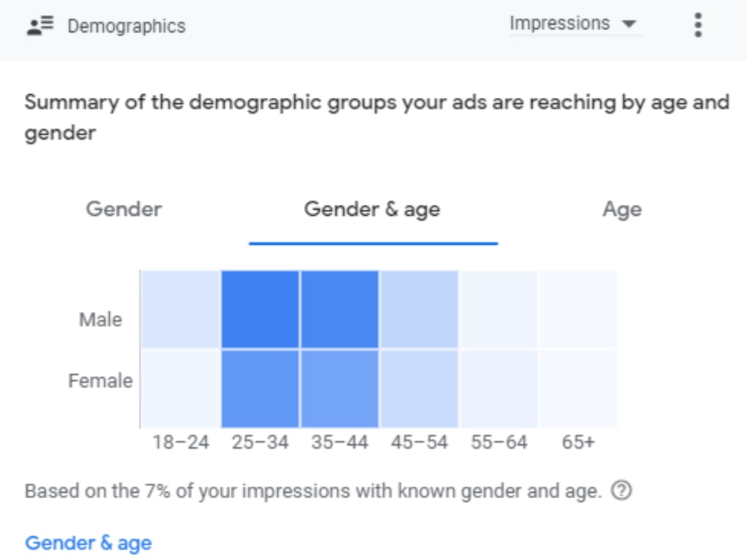Click the Impressions dropdown arrow
Image resolution: width=747 pixels, height=560 pixels.
(629, 24)
